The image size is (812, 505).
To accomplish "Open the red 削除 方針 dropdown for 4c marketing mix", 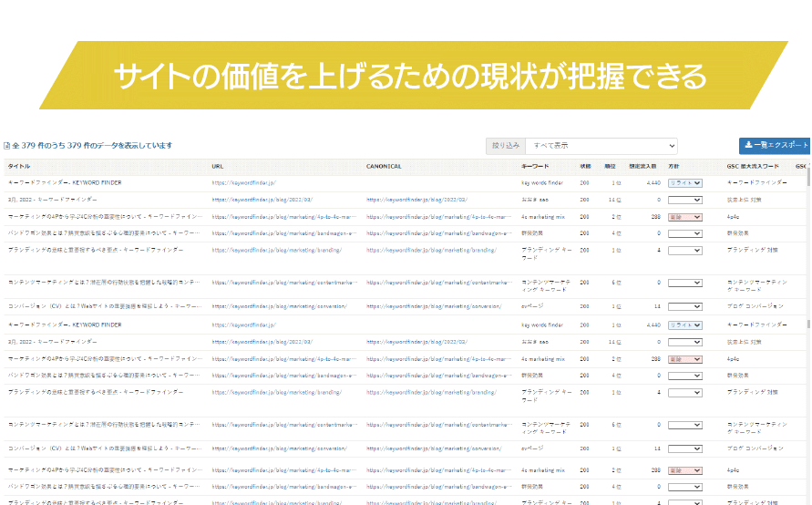I will [684, 218].
